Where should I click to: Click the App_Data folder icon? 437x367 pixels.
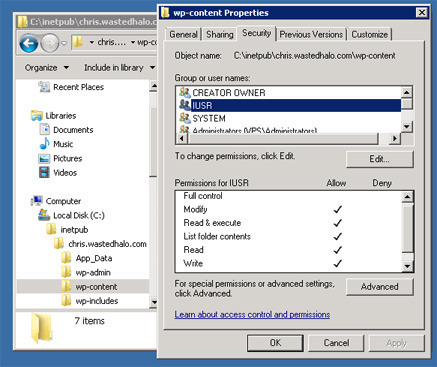pos(66,258)
